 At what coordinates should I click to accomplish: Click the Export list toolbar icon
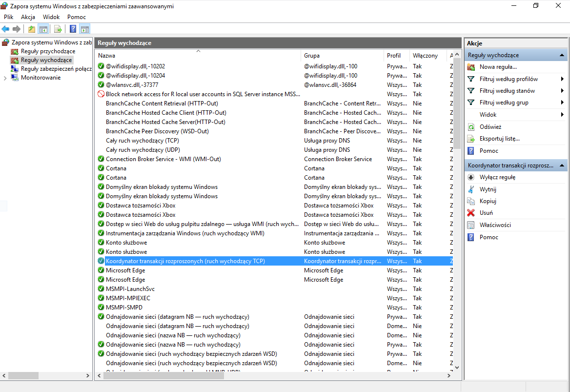point(58,29)
